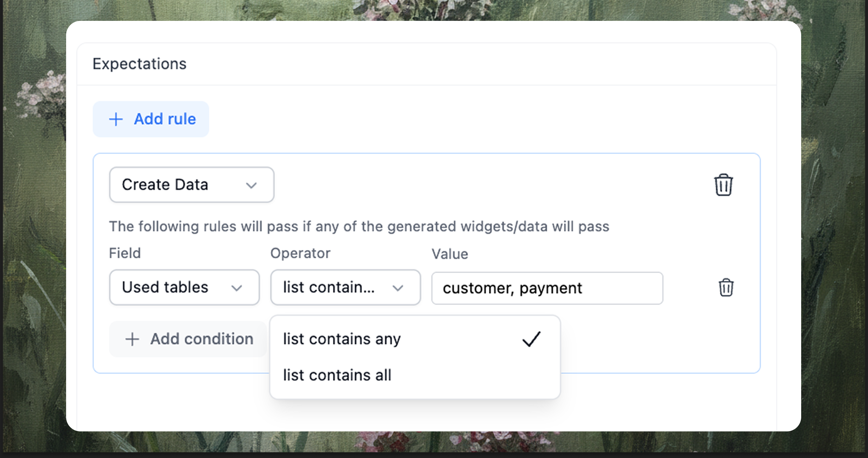Remove the Used tables condition trash icon
Viewport: 868px width, 458px height.
coord(726,288)
